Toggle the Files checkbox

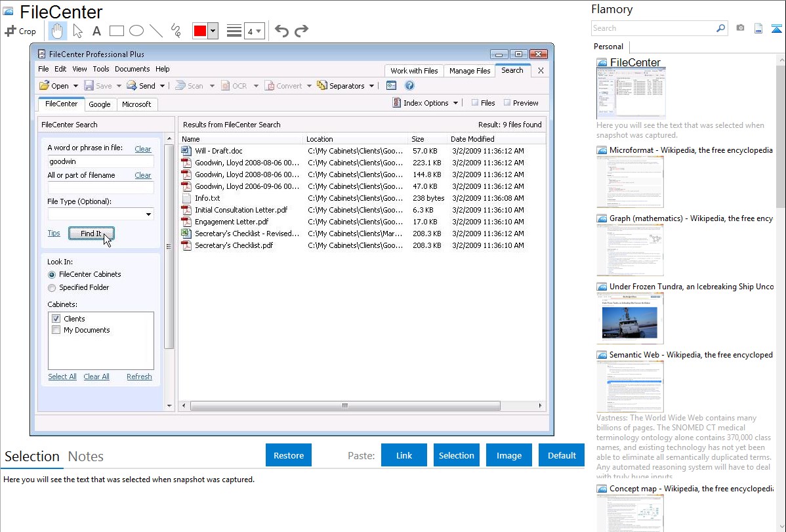475,103
